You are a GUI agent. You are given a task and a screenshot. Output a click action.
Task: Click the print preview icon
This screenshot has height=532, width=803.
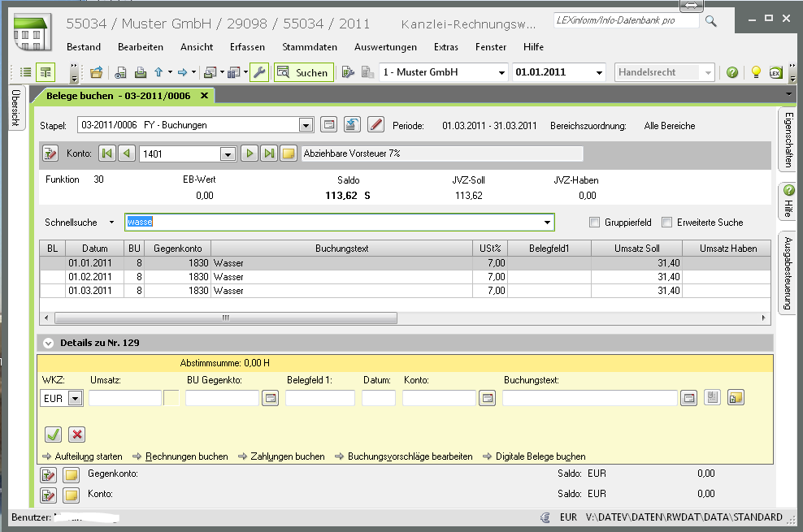coord(120,72)
